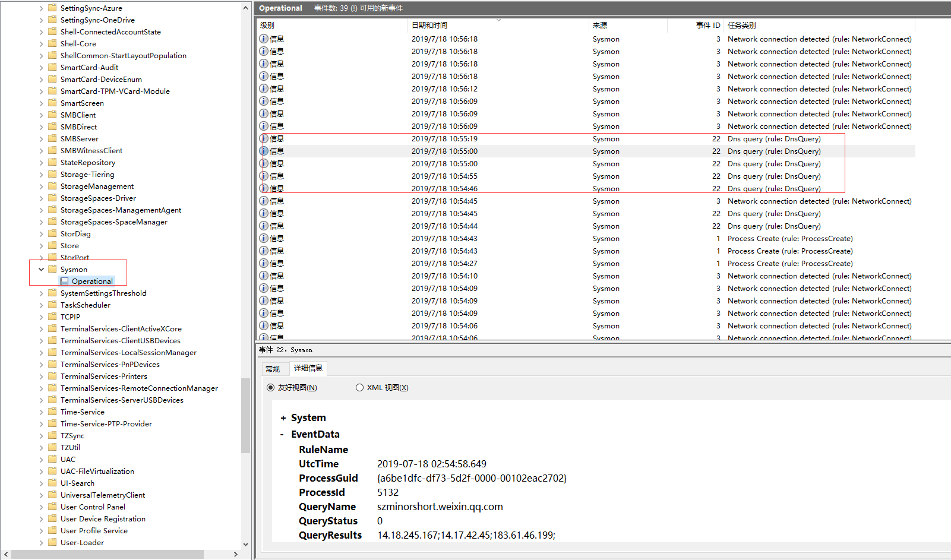Click the Time-Service folder icon
This screenshot has width=951, height=560.
tap(52, 412)
